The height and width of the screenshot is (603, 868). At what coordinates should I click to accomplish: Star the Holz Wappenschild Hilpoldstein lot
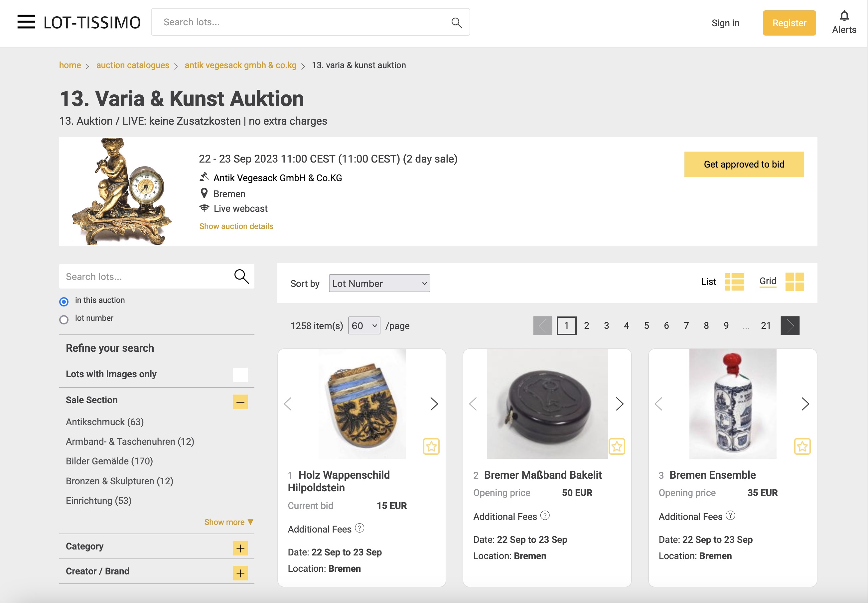click(x=431, y=446)
